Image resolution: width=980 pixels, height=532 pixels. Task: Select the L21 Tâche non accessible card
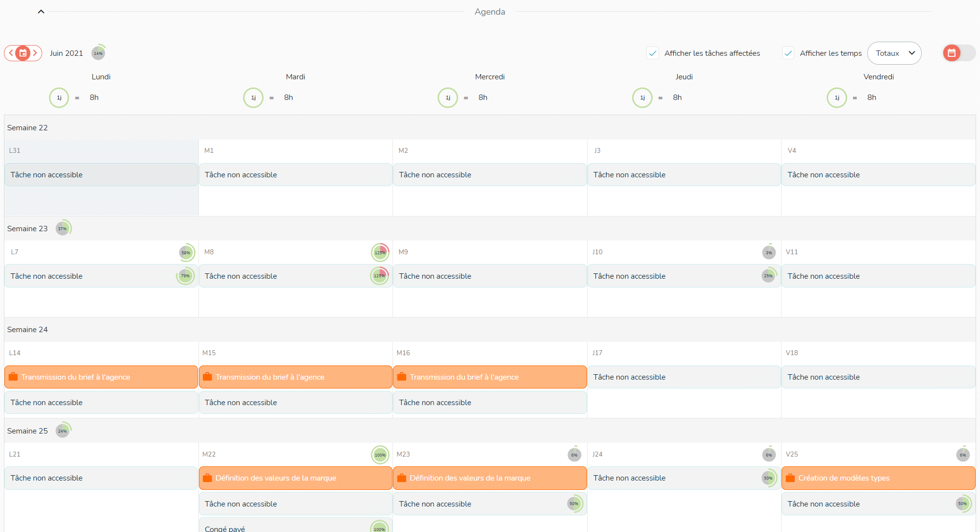tap(101, 478)
